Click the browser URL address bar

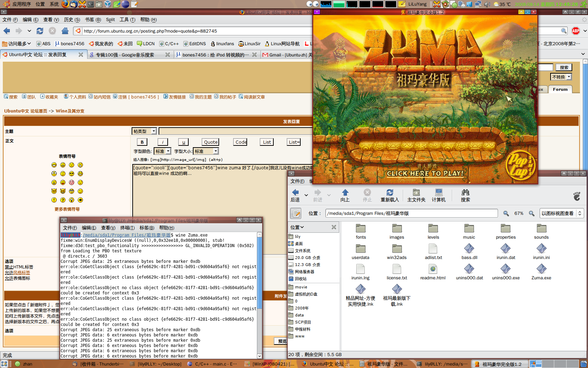[196, 31]
